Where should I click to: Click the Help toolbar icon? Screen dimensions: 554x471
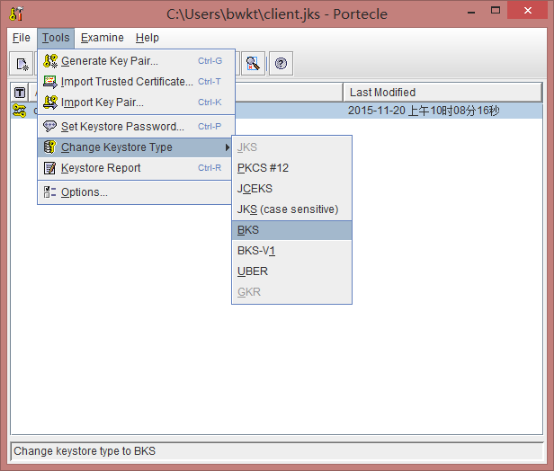pos(281,64)
